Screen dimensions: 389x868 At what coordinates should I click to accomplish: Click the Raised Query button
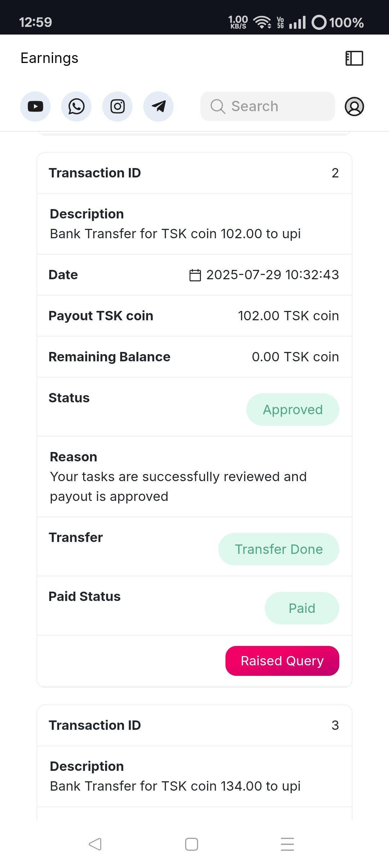click(x=282, y=661)
